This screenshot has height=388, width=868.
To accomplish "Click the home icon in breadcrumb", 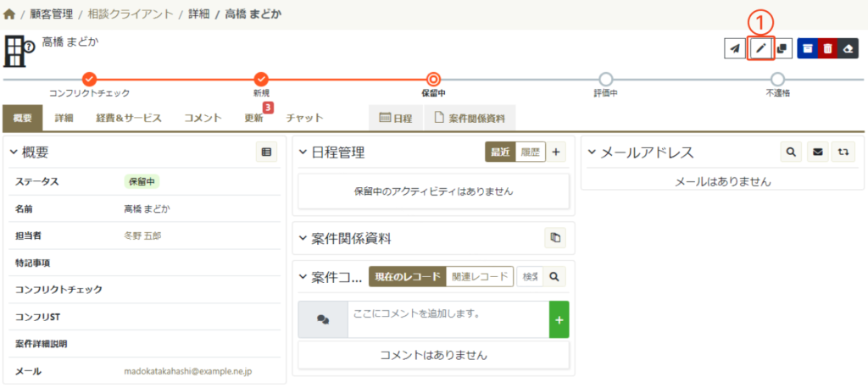I will pyautogui.click(x=9, y=14).
